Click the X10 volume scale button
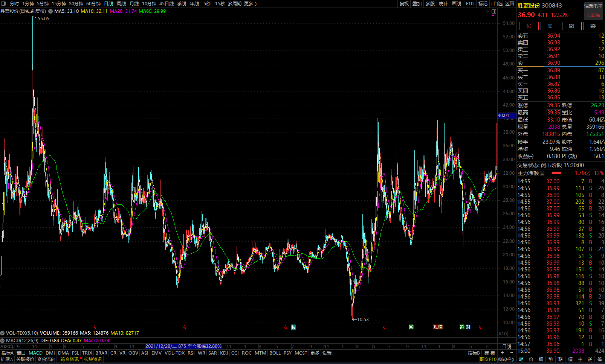This screenshot has width=605, height=364. [x=503, y=334]
